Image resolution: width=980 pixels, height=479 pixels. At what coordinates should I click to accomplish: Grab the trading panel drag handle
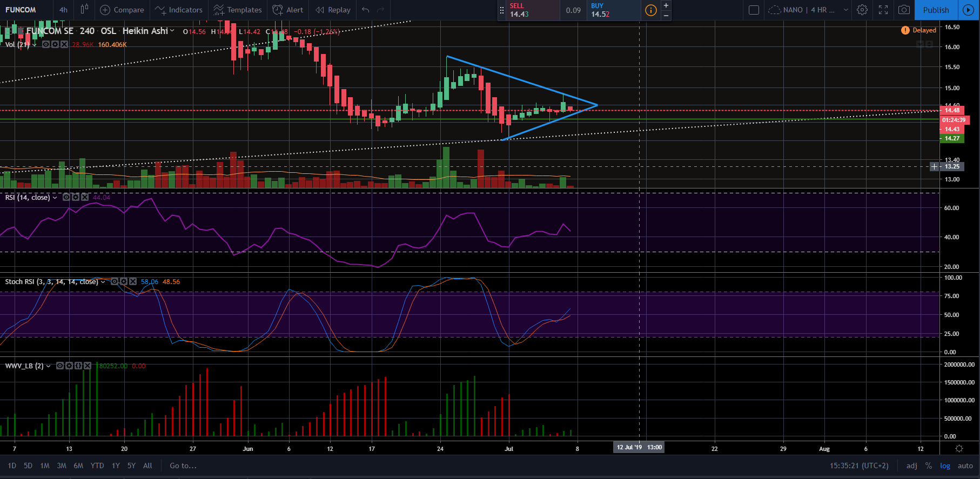pos(502,10)
